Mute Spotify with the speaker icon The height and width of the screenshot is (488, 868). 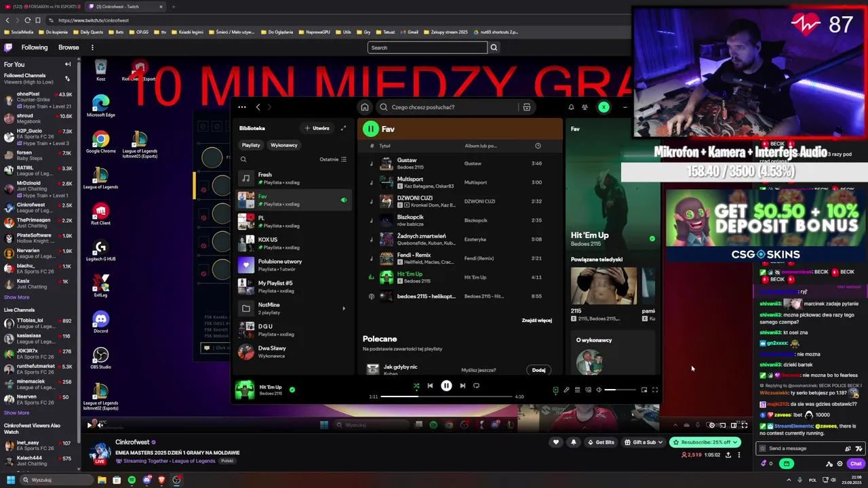(x=598, y=390)
